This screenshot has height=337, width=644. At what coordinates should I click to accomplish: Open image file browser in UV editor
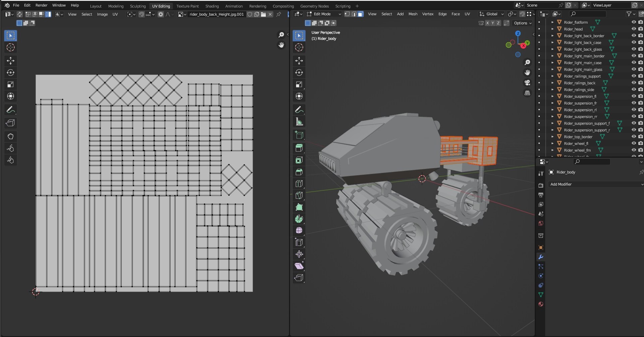pyautogui.click(x=264, y=14)
